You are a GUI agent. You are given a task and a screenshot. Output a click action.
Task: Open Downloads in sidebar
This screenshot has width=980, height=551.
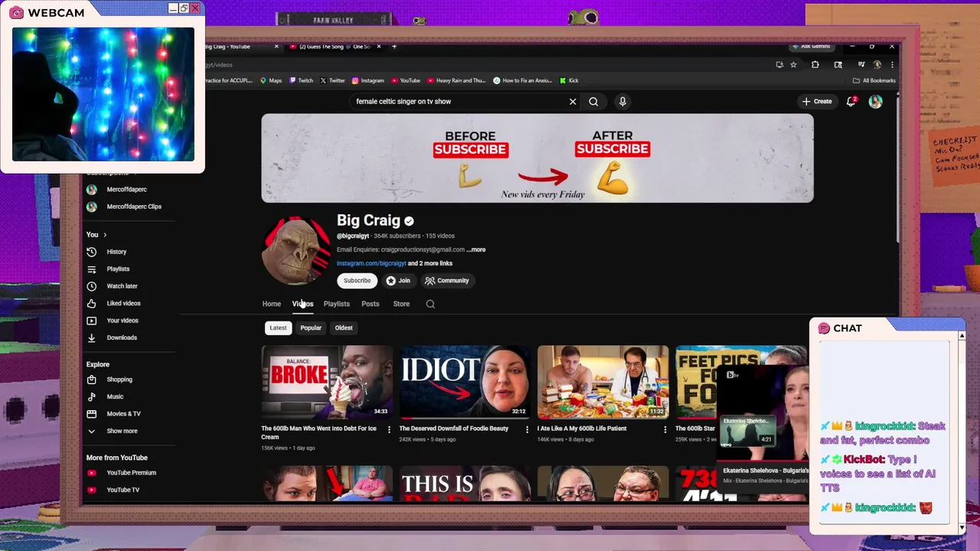[x=122, y=337]
